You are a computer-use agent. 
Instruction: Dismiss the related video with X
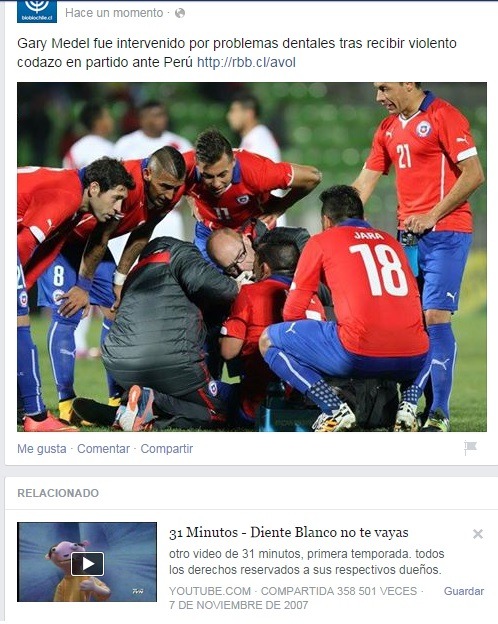[478, 534]
